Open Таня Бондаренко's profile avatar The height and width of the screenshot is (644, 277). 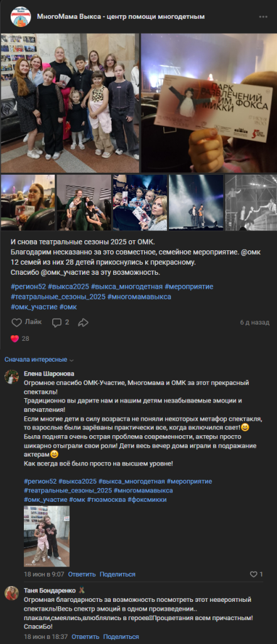(x=11, y=593)
